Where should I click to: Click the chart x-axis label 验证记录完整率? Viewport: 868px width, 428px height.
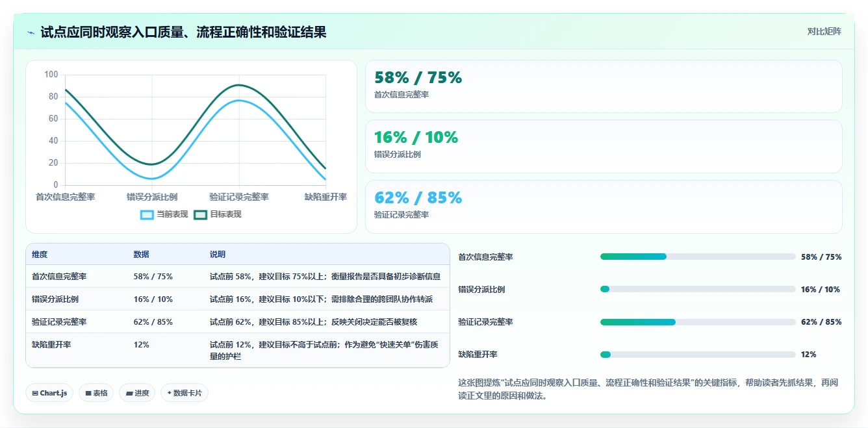238,197
